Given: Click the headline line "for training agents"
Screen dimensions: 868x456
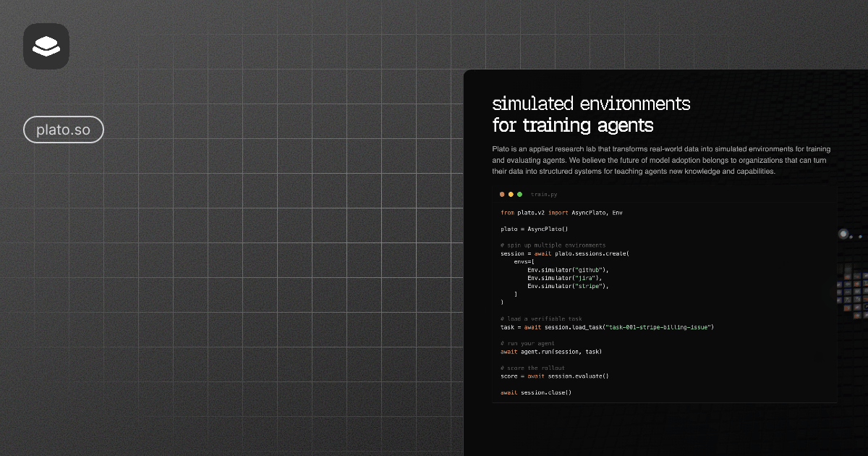Looking at the screenshot, I should (x=573, y=125).
